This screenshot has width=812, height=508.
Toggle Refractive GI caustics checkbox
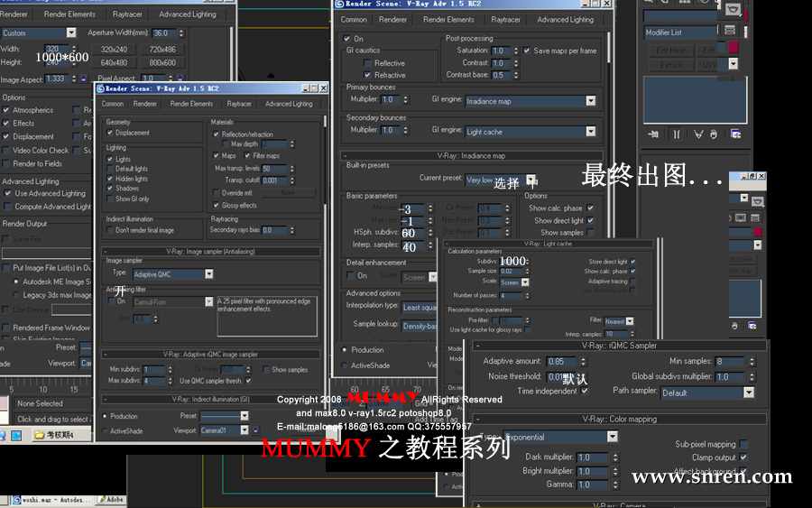click(368, 75)
